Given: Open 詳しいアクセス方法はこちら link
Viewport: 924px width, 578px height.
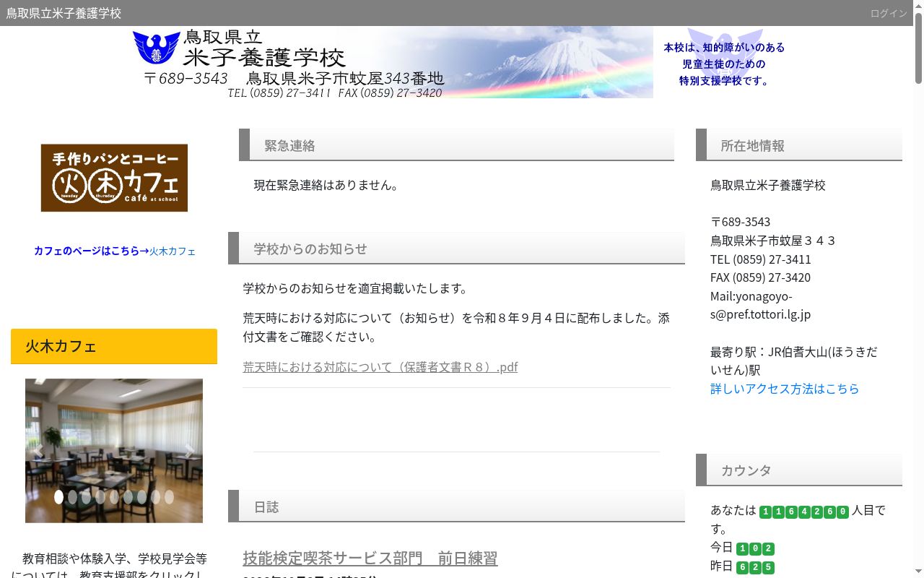Looking at the screenshot, I should pos(785,389).
